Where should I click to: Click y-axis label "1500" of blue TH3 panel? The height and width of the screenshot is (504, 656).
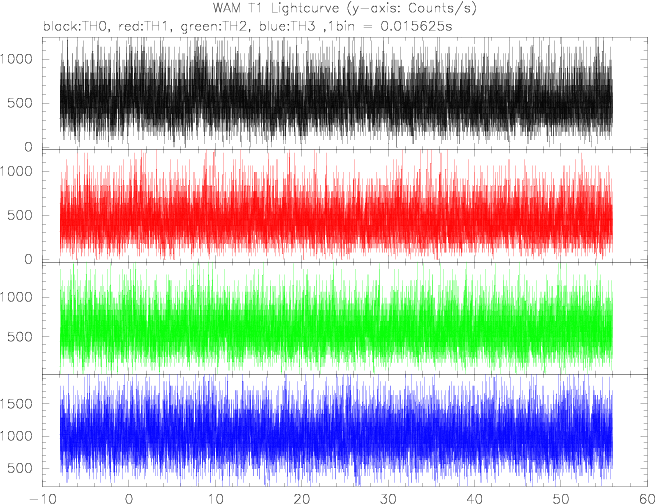pos(16,404)
